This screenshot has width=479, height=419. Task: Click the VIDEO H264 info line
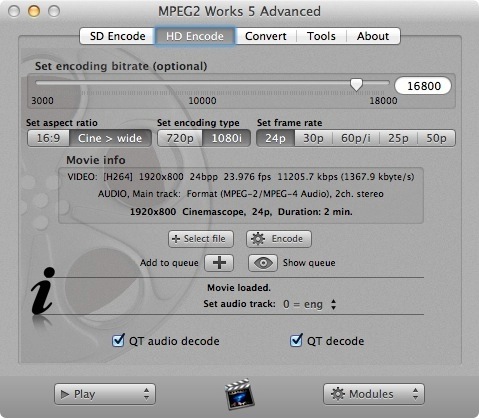pyautogui.click(x=241, y=177)
